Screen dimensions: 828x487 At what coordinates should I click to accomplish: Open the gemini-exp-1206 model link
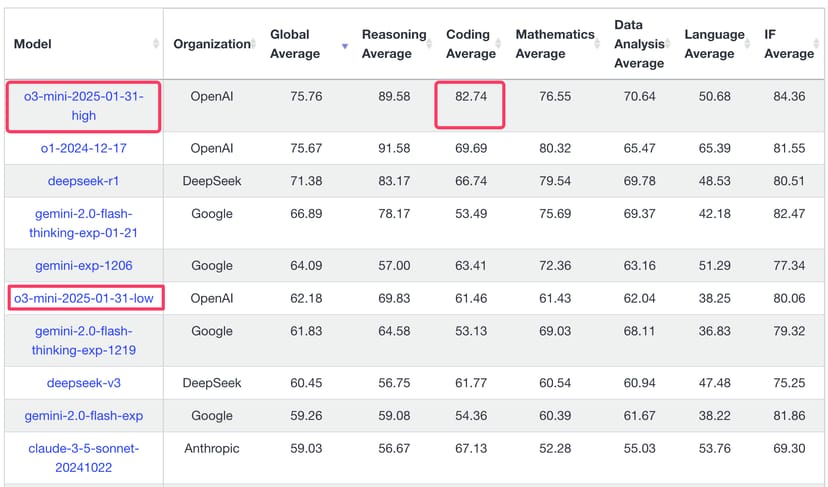(x=83, y=265)
